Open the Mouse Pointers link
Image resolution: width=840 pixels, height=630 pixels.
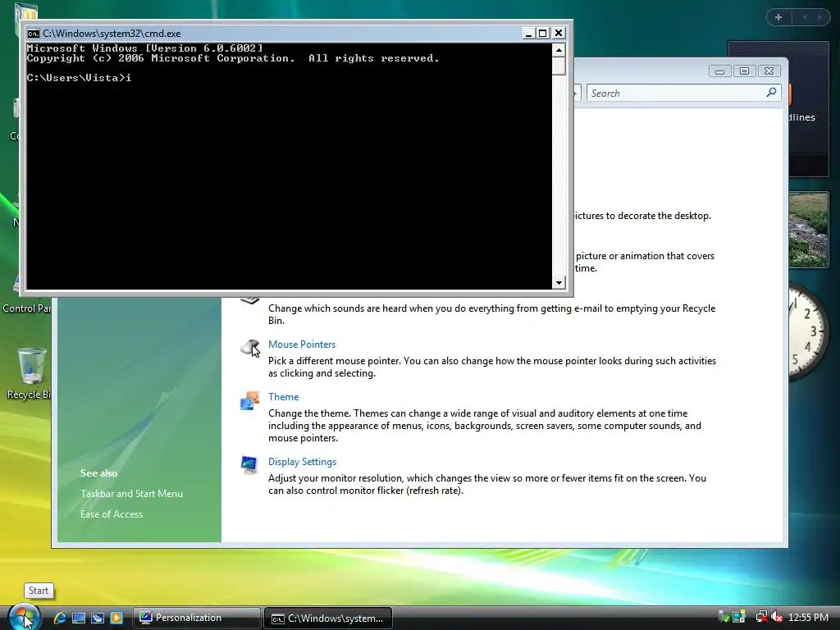click(302, 345)
